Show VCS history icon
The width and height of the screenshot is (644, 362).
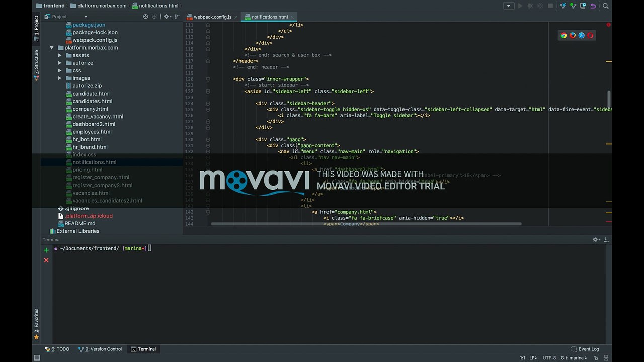click(583, 6)
